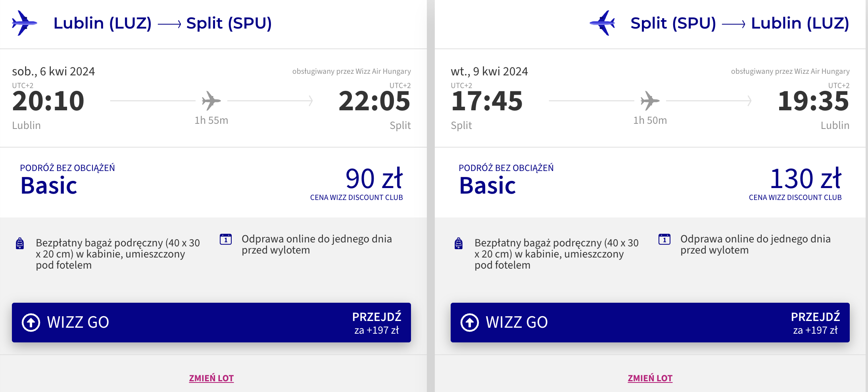Click the airplane icon beside Lublin (LUZ) heading
This screenshot has width=868, height=392.
click(x=25, y=23)
